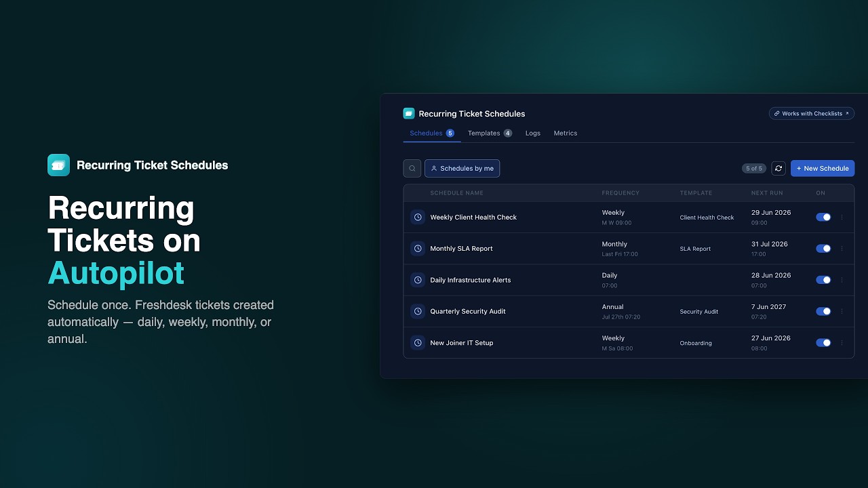Click the app logo beside the left heading
The height and width of the screenshot is (488, 868).
[58, 165]
